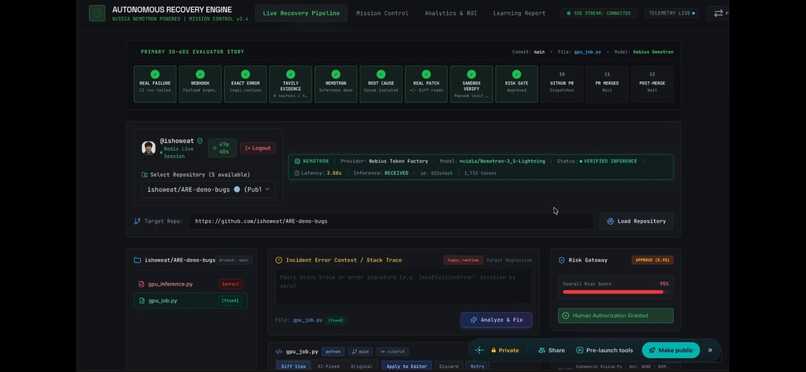
Task: Click the code icon beside gpu_job.py header
Action: 279,351
